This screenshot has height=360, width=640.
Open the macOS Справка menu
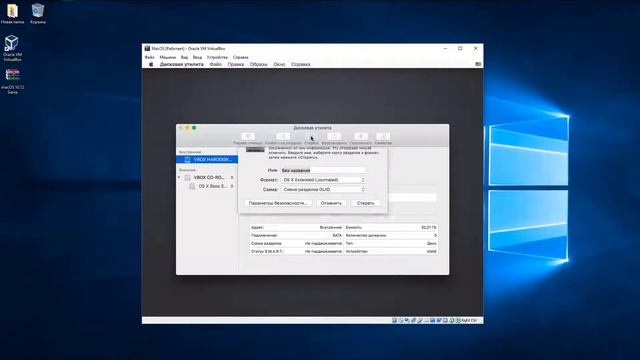pos(300,64)
